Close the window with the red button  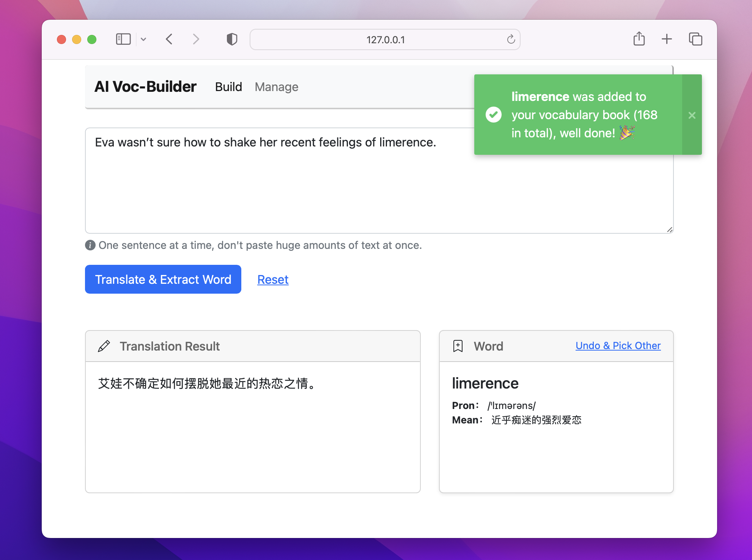point(61,39)
